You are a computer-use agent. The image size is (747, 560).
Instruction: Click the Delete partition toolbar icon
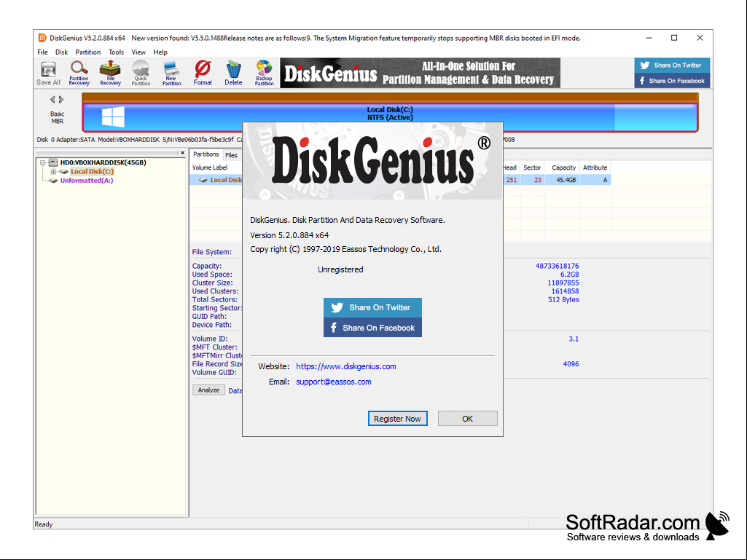click(233, 74)
